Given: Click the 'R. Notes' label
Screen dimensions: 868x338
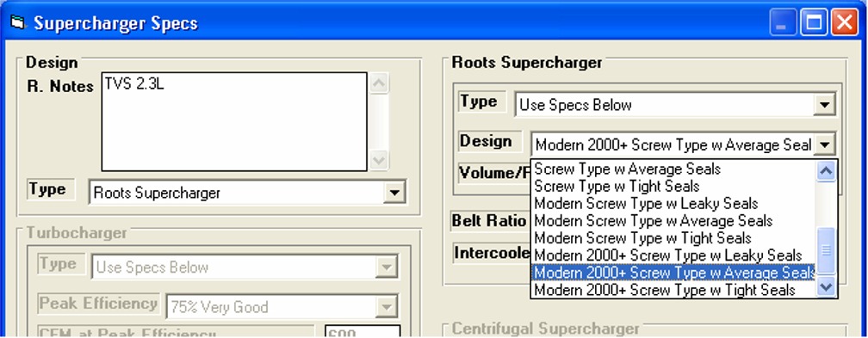Looking at the screenshot, I should coord(59,86).
